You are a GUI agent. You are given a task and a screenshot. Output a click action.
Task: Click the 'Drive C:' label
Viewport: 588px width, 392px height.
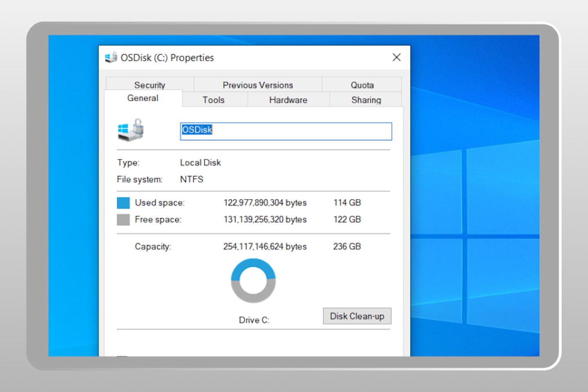pos(254,320)
